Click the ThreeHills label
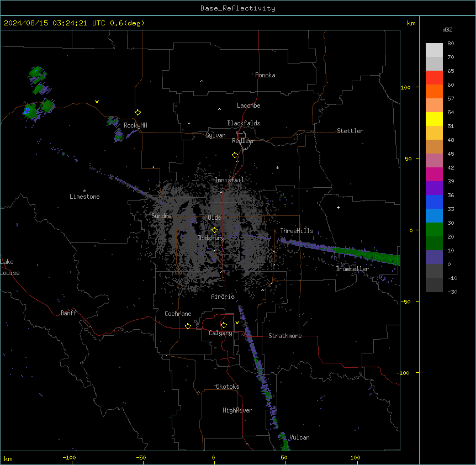The image size is (476, 465). point(297,231)
